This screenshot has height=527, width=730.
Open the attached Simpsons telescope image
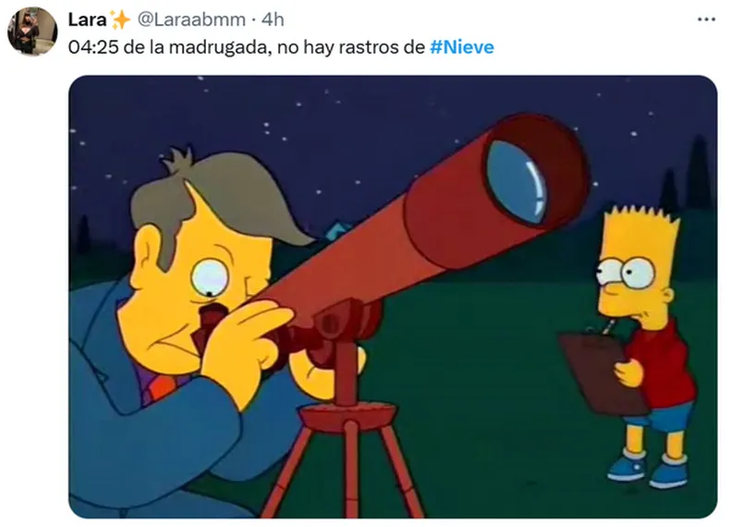point(393,297)
